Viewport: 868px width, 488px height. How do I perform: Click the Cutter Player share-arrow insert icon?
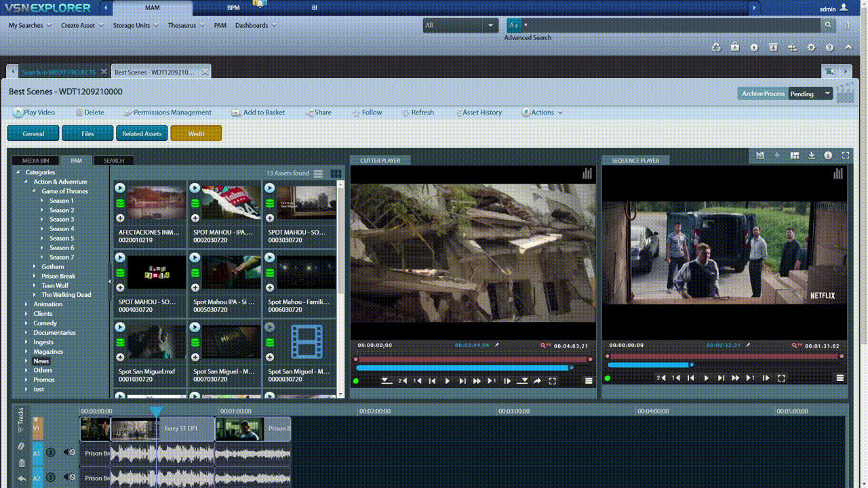click(537, 381)
